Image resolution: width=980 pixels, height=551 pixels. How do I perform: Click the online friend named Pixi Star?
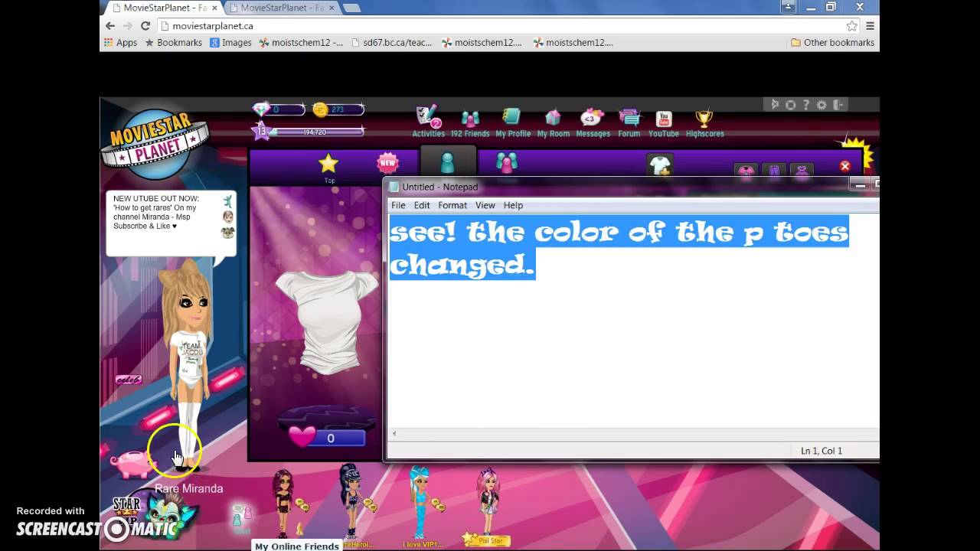click(x=488, y=505)
